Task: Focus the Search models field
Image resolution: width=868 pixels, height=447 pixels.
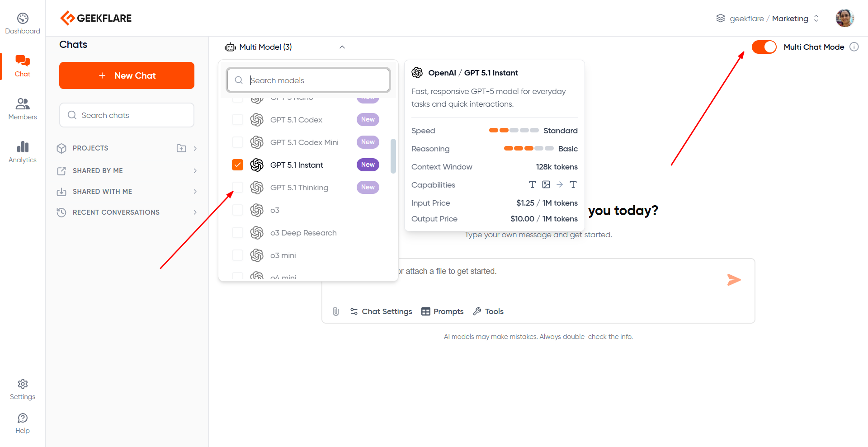Action: (308, 80)
